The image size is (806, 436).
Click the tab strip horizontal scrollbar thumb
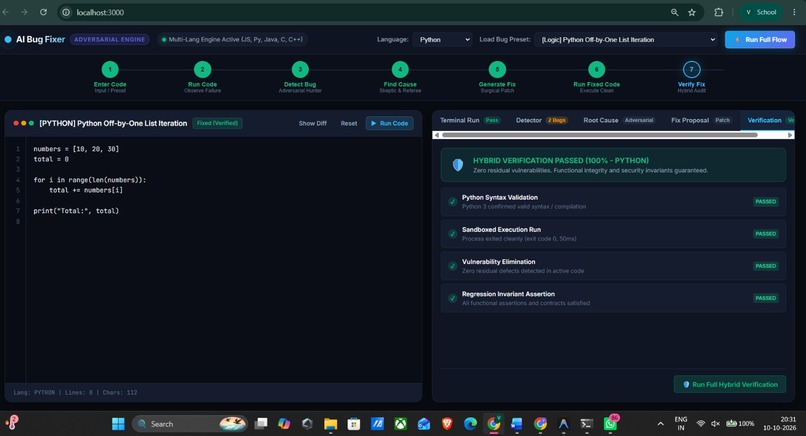(599, 135)
